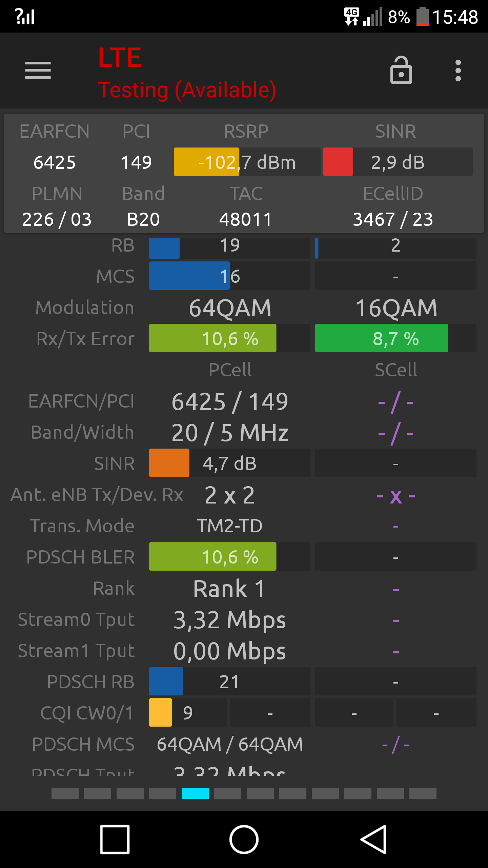Open recent apps square button

[115, 840]
